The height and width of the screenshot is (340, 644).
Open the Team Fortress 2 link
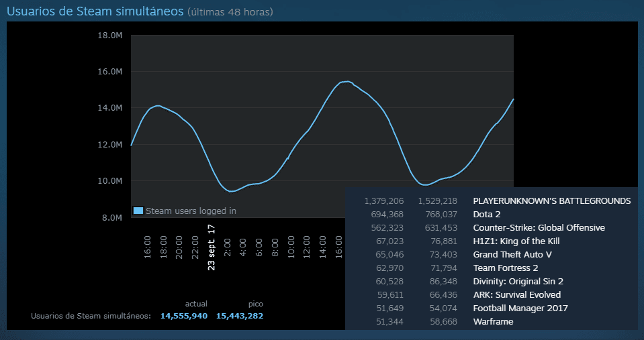(x=506, y=268)
